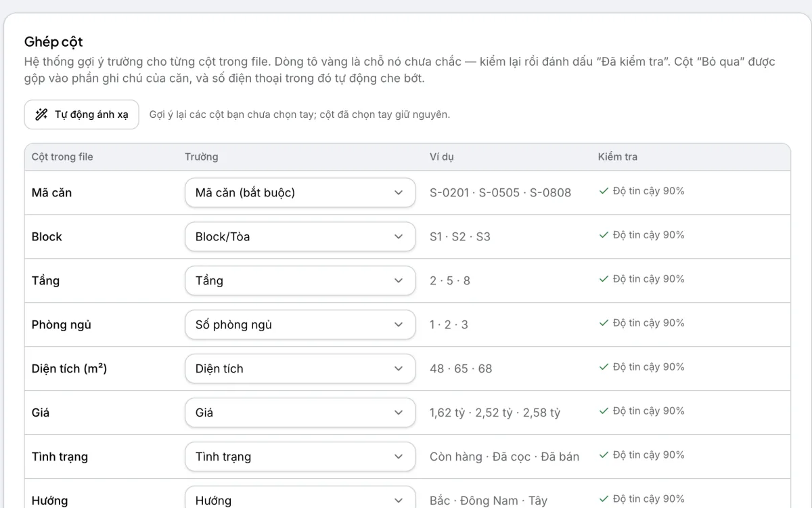Viewport: 812px width, 508px height.
Task: Click the checkmark icon in the Tầng row
Action: pyautogui.click(x=604, y=279)
